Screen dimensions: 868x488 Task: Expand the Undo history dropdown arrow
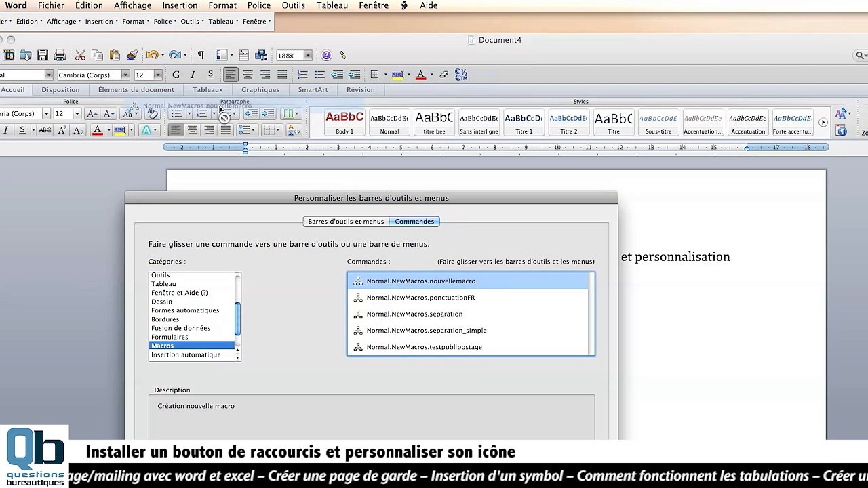pos(163,56)
